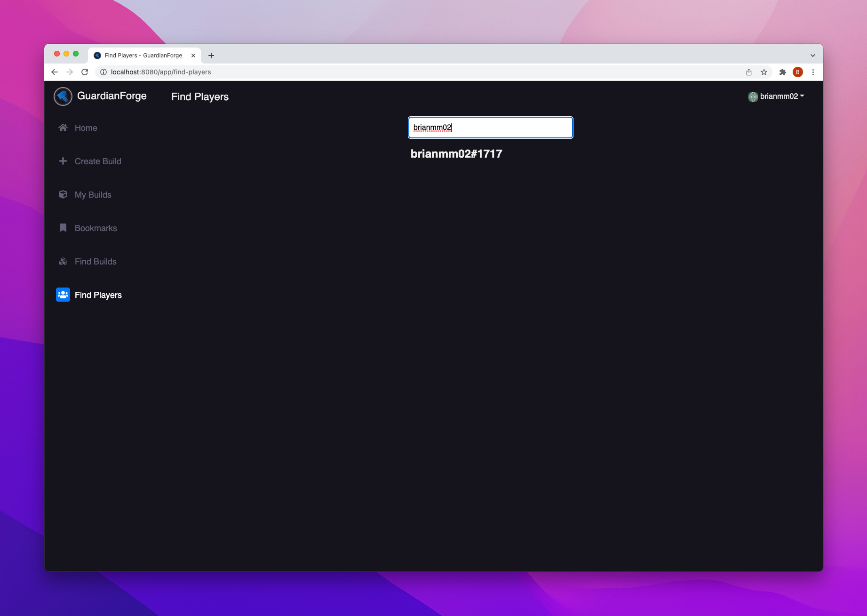Open the Chrome profile B avatar
This screenshot has width=867, height=616.
tap(798, 72)
